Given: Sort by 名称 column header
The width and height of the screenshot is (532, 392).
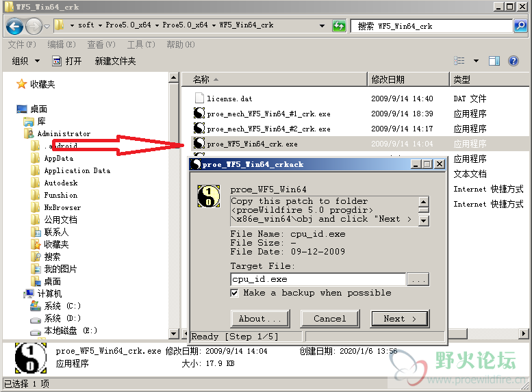Looking at the screenshot, I should (275, 79).
